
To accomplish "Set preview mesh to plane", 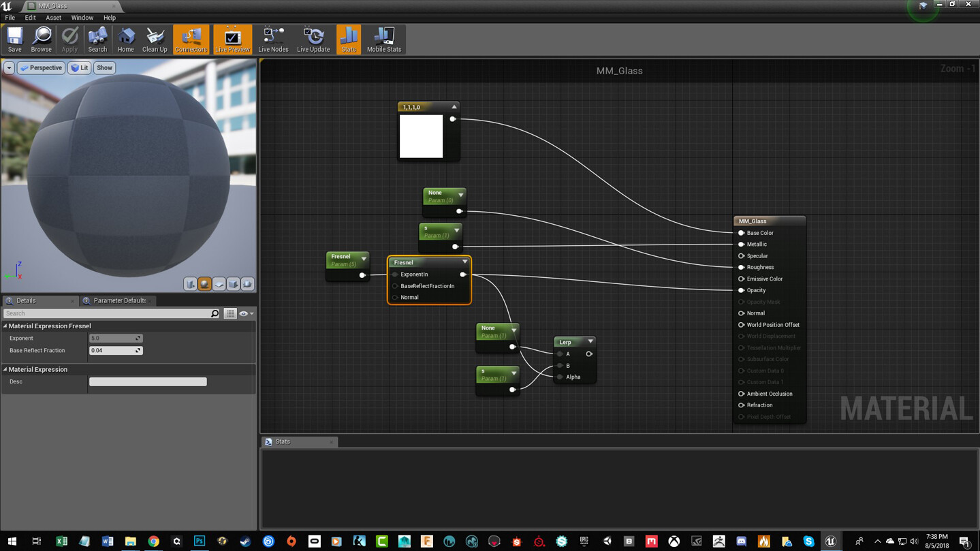I will point(219,284).
